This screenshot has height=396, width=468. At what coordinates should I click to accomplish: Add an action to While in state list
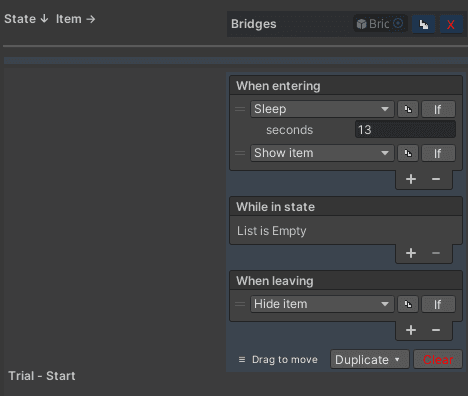[x=411, y=253]
